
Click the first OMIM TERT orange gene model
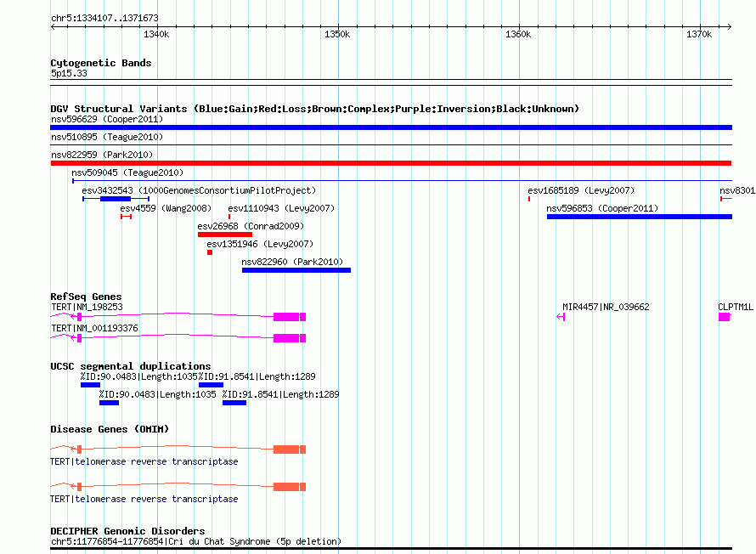178,449
